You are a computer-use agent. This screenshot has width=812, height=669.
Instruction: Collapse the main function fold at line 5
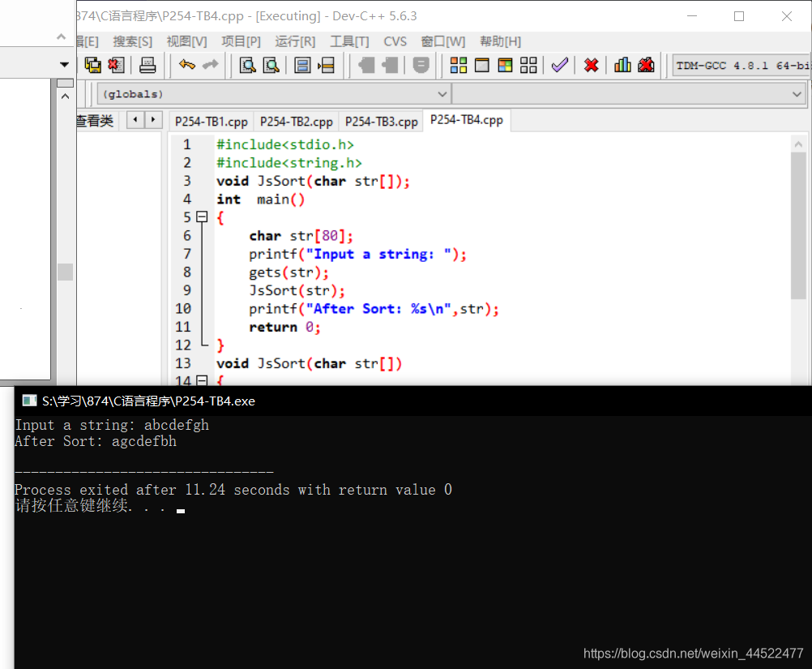click(x=202, y=217)
